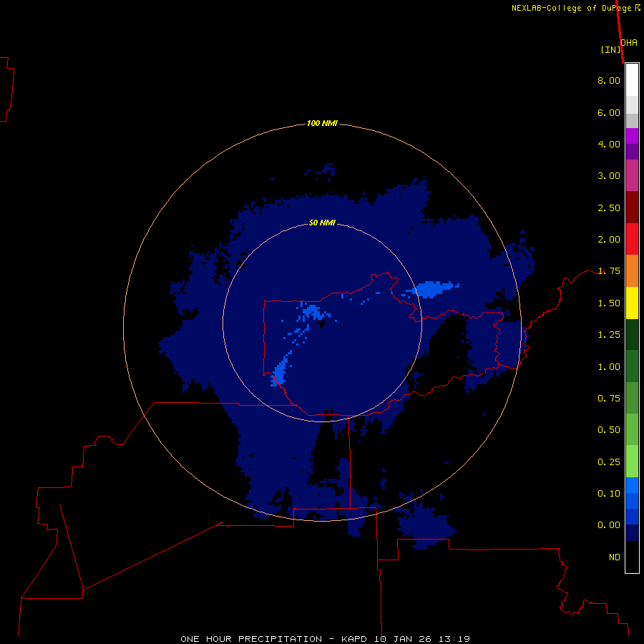644x644 pixels.
Task: Select the 4.00 legend value
Action: (x=609, y=144)
